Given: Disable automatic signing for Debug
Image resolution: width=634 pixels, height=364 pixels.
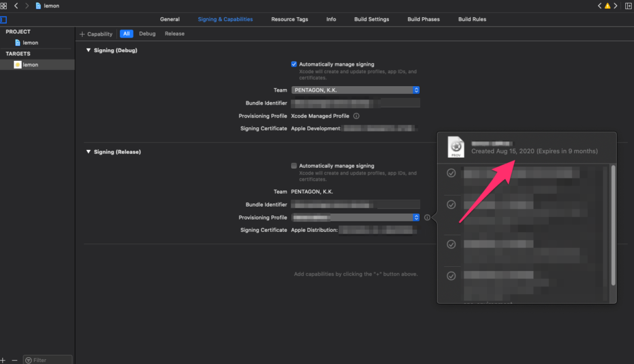Looking at the screenshot, I should pos(294,64).
